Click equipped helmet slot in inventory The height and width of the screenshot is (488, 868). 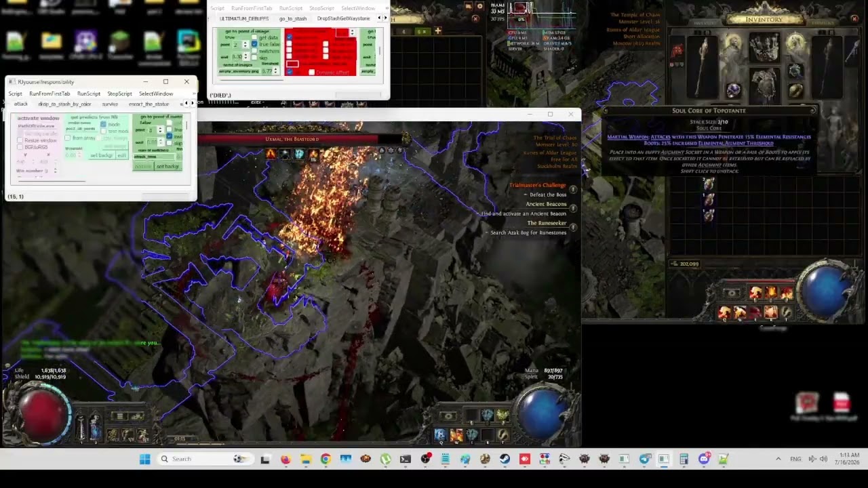click(x=764, y=48)
